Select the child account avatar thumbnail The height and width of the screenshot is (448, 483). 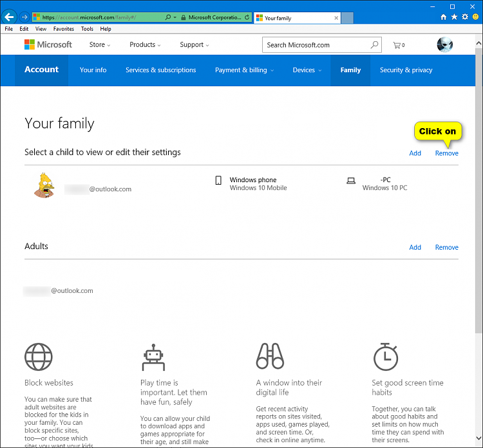(45, 185)
